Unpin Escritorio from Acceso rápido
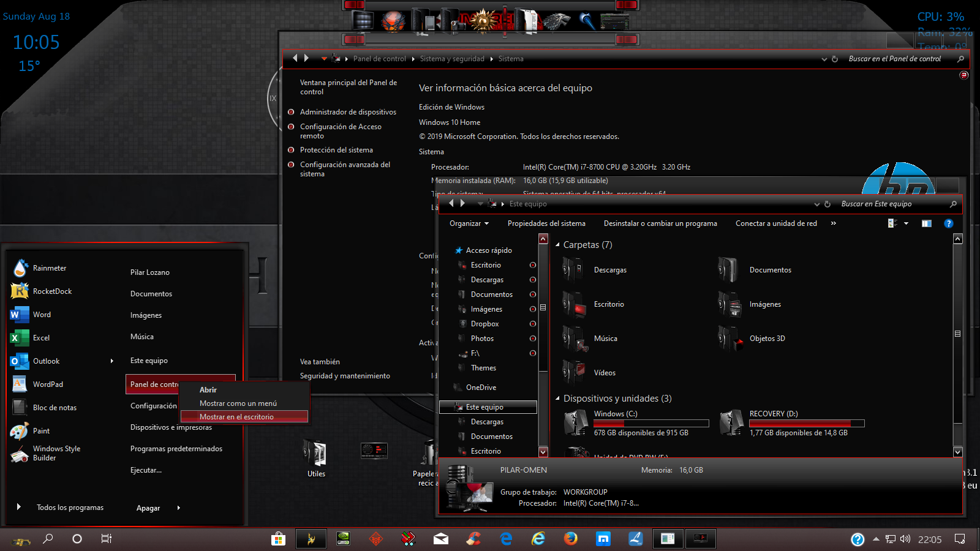This screenshot has width=980, height=551. [x=532, y=265]
